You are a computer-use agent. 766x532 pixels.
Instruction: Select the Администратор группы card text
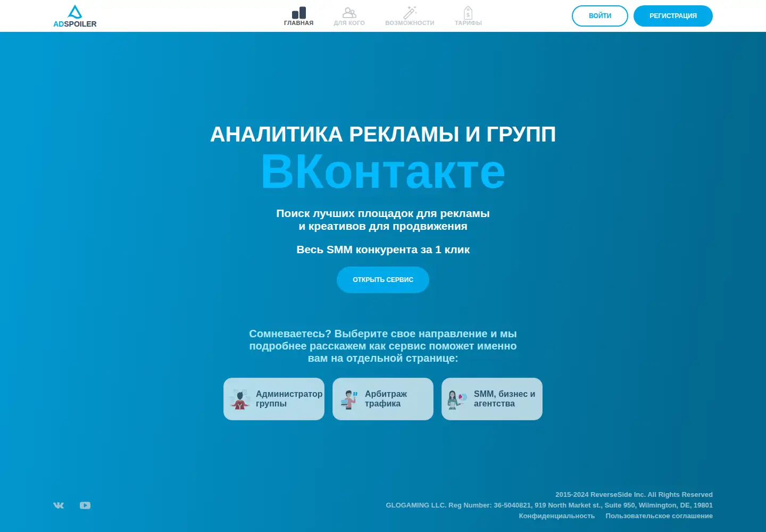289,399
